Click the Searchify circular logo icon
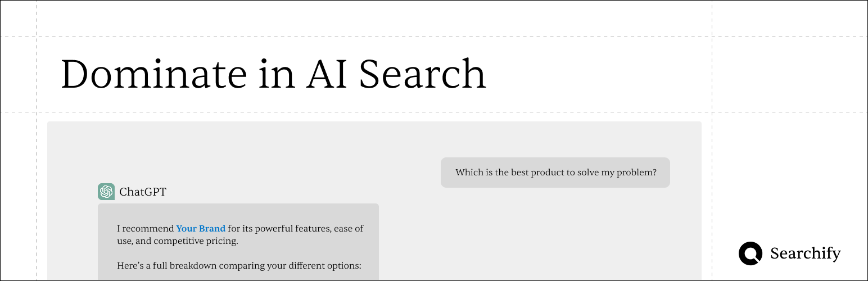868x281 pixels. tap(751, 253)
